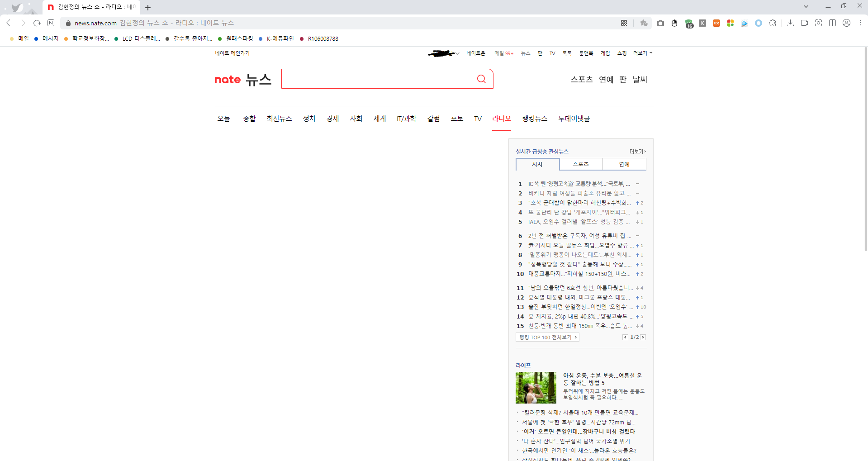Open the camera screenshot extension icon
The height and width of the screenshot is (461, 868).
[x=660, y=23]
